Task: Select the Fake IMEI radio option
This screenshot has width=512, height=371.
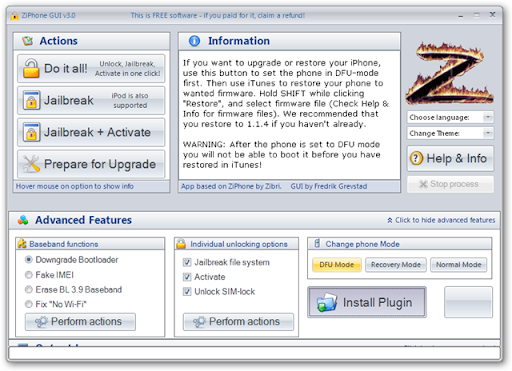Action: pos(29,275)
